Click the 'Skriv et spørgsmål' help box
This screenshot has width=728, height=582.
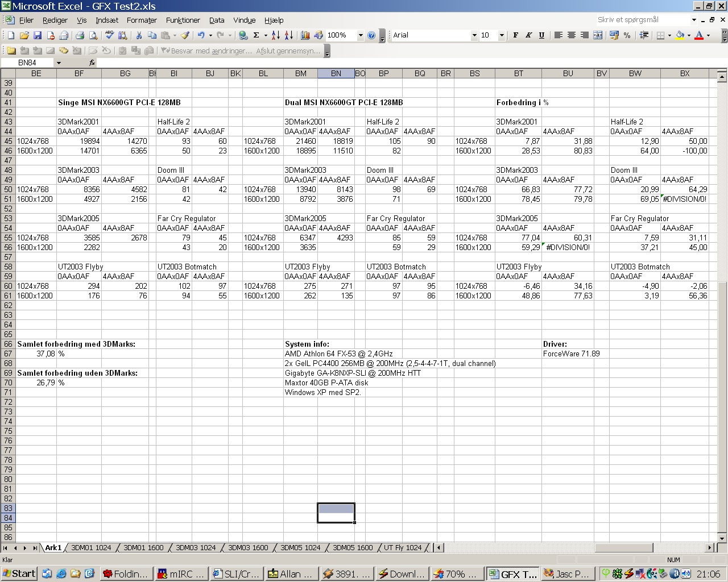[642, 20]
